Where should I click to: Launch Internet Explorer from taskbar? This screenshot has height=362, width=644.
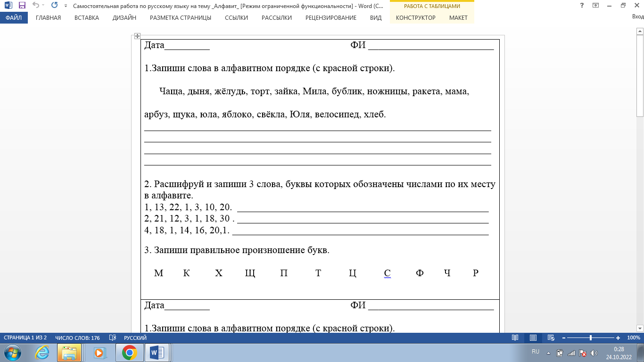click(42, 353)
